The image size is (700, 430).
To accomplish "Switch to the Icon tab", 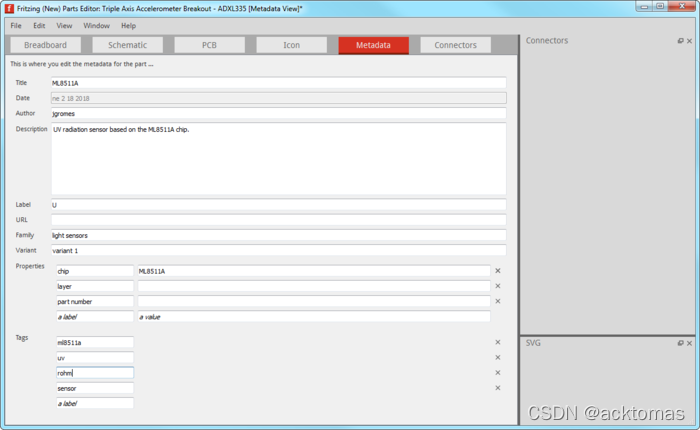I will [x=292, y=45].
